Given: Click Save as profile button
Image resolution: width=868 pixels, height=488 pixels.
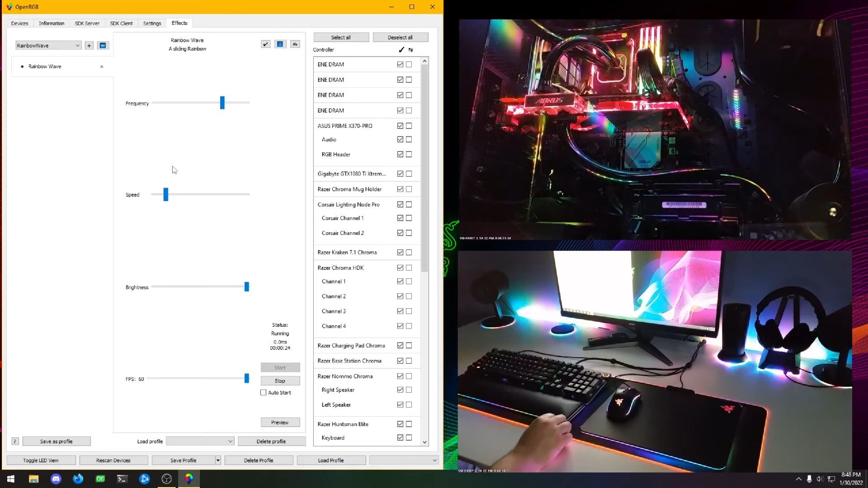Looking at the screenshot, I should click(x=57, y=441).
